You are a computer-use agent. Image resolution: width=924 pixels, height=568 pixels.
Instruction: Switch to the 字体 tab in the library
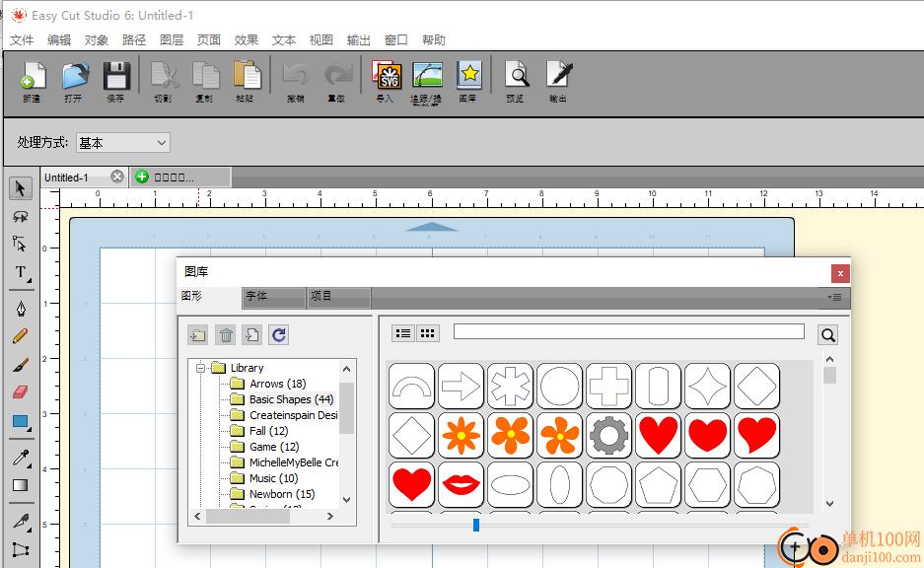[x=274, y=297]
